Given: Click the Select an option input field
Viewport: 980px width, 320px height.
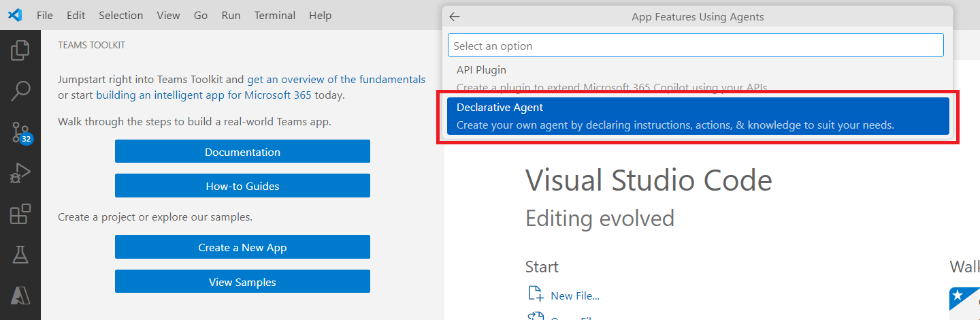Looking at the screenshot, I should (696, 46).
